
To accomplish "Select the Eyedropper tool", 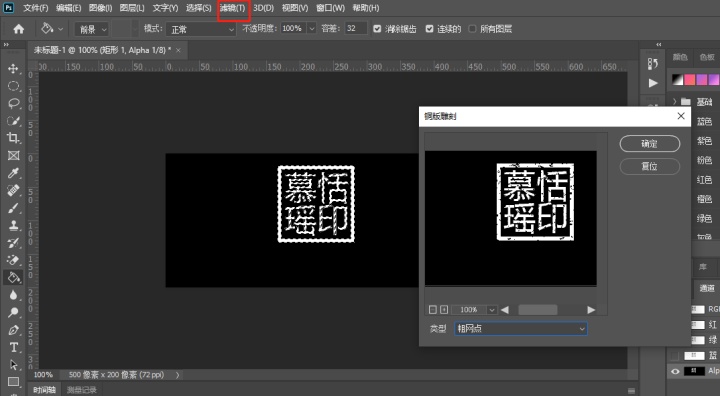I will 13,173.
